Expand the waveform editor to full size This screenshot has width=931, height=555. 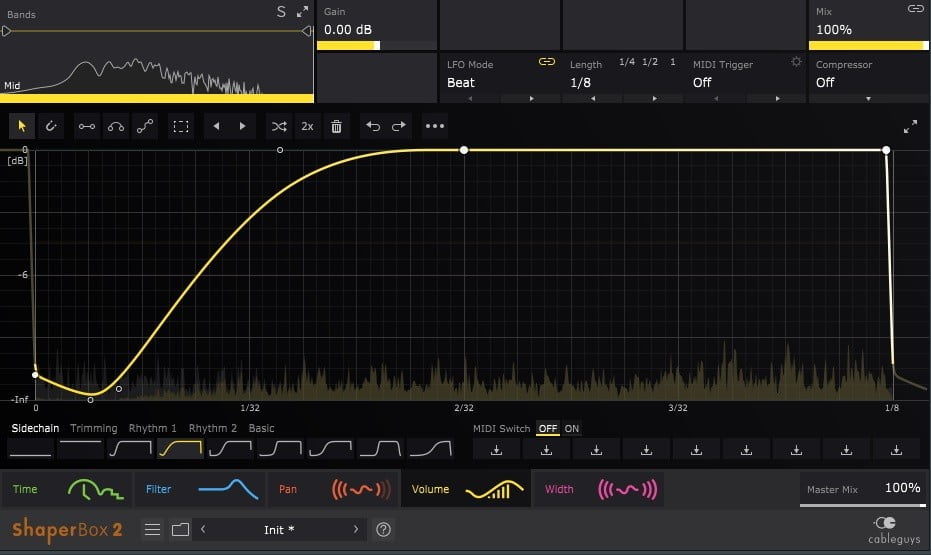point(910,126)
